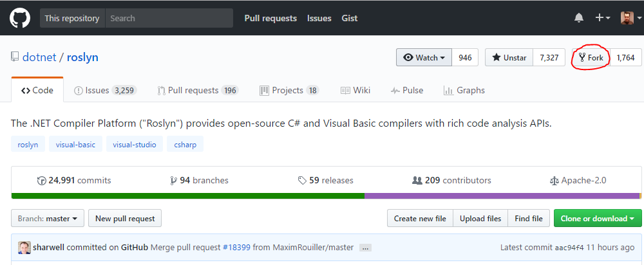Open the Wiki tab
The width and height of the screenshot is (644, 265).
point(355,90)
